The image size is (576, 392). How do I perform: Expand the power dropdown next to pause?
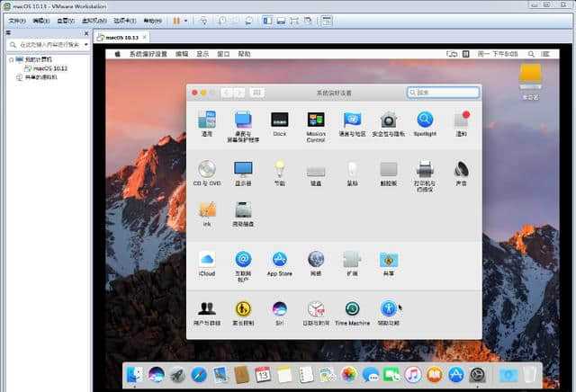coord(185,21)
